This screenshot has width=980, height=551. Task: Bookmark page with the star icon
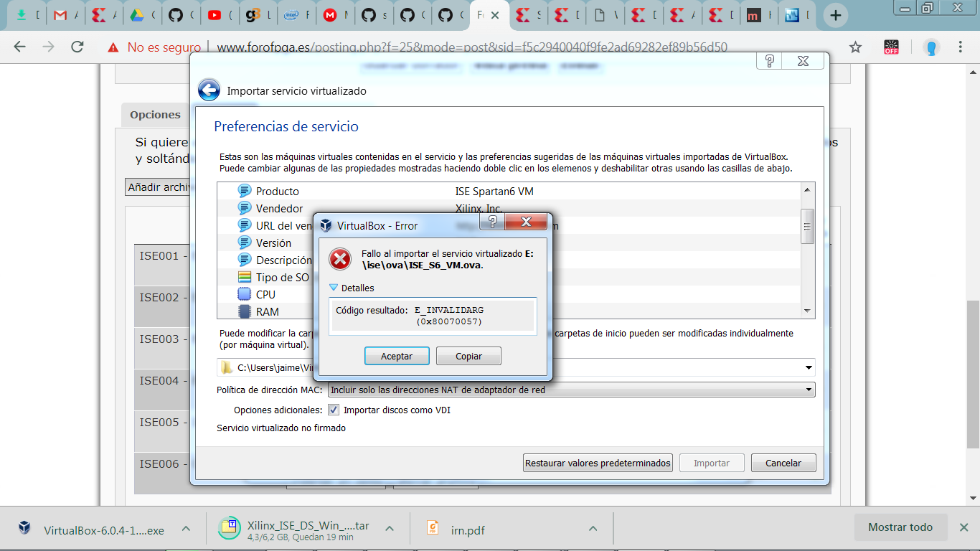pos(855,47)
